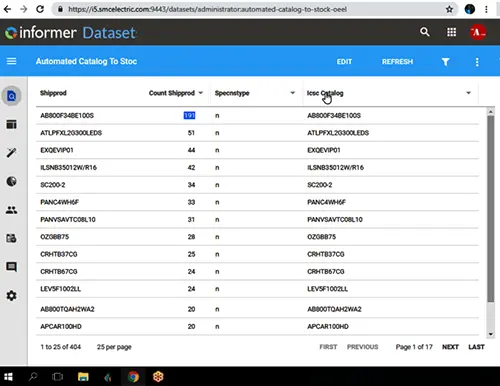Click the search magnifier icon in header

(x=425, y=32)
